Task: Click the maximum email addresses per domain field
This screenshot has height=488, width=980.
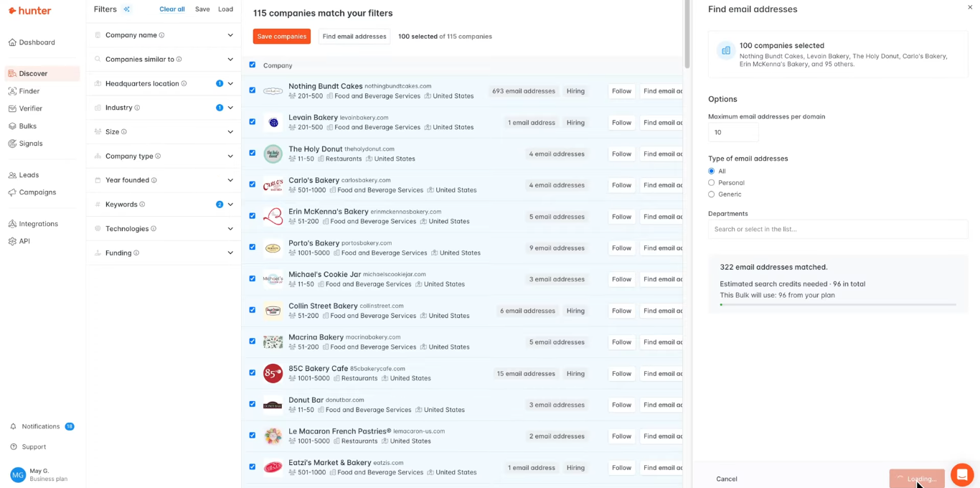Action: [x=732, y=132]
